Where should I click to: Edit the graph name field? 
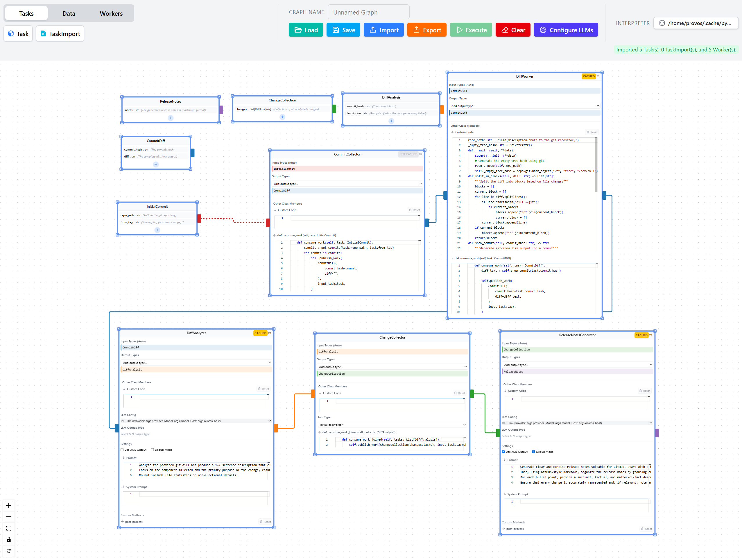pyautogui.click(x=369, y=12)
